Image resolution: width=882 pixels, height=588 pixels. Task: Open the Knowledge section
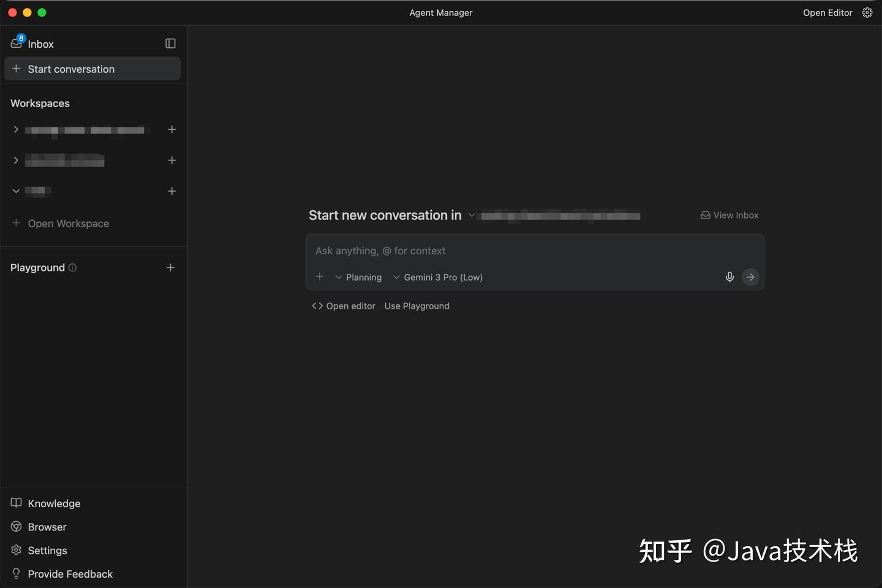(54, 503)
